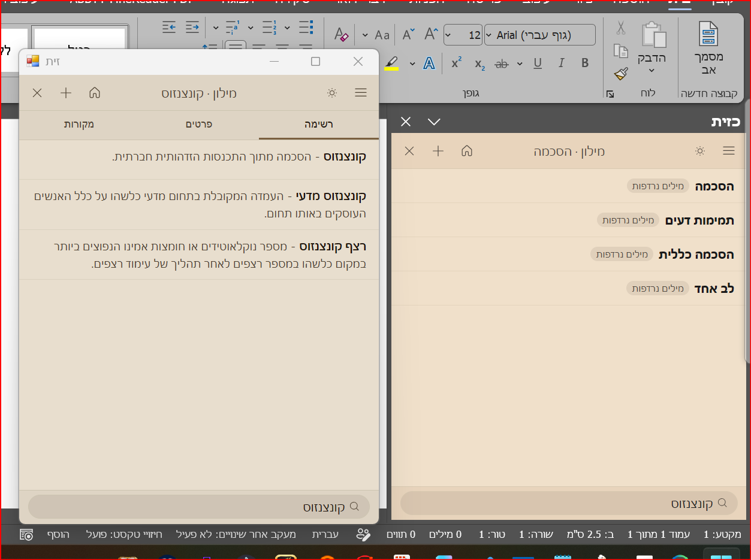Click the Increase Font Size icon
Screen dimensions: 751x560
[x=431, y=35]
